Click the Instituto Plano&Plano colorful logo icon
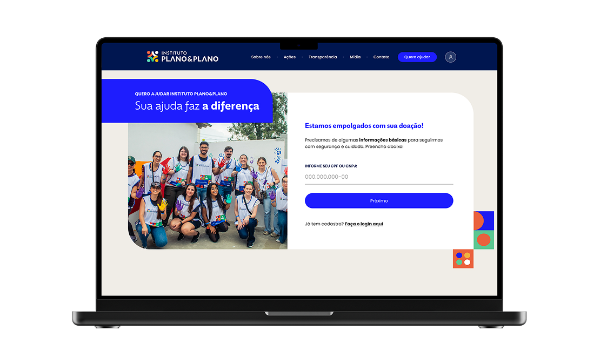Screen dimensions: 600x364 point(152,57)
